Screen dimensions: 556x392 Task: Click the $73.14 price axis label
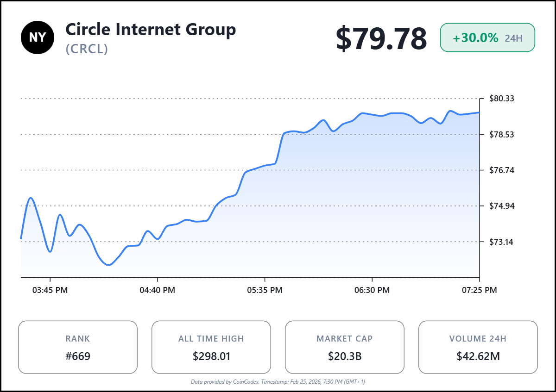tap(502, 242)
